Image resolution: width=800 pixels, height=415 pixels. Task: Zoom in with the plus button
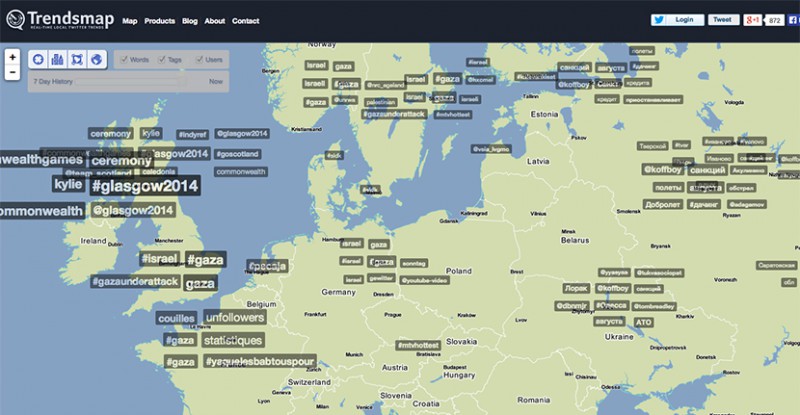pyautogui.click(x=12, y=56)
